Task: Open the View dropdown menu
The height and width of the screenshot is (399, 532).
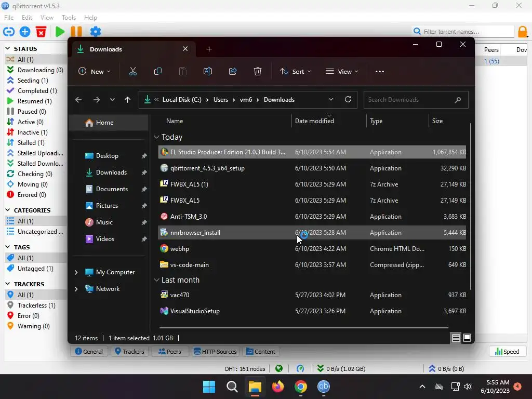Action: pos(342,72)
